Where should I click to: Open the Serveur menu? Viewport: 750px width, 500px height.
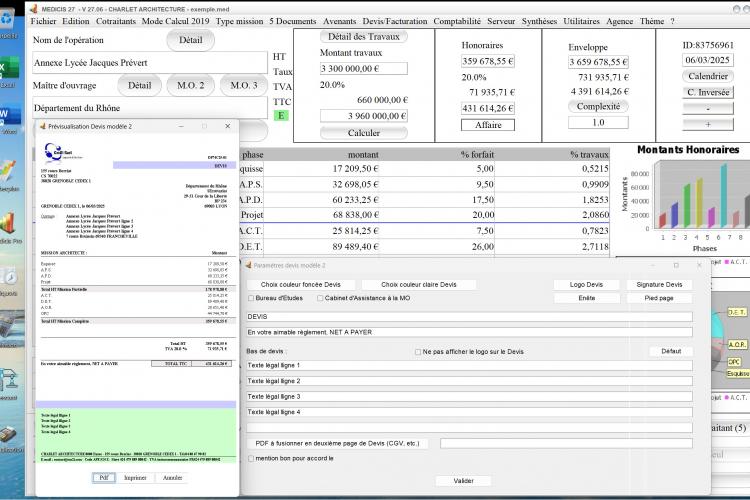[501, 21]
